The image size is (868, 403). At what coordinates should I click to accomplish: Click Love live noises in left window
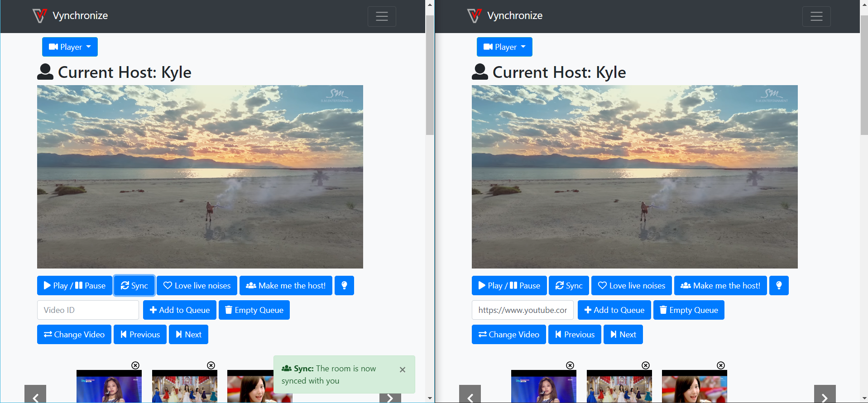pyautogui.click(x=197, y=285)
